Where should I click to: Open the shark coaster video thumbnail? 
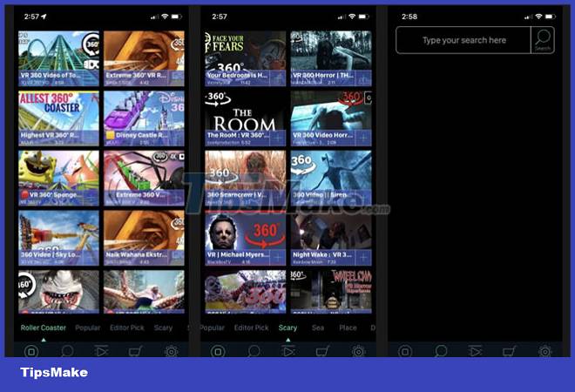click(58, 292)
